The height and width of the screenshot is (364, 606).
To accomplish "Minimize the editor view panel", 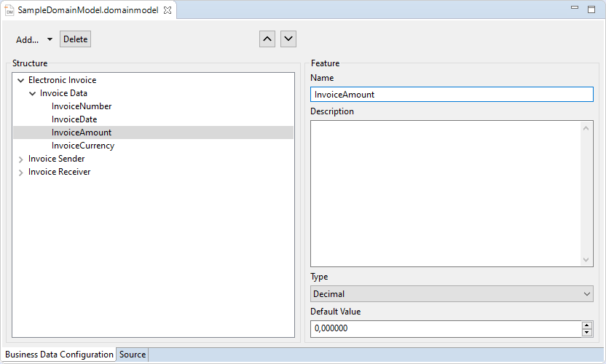I will click(576, 9).
